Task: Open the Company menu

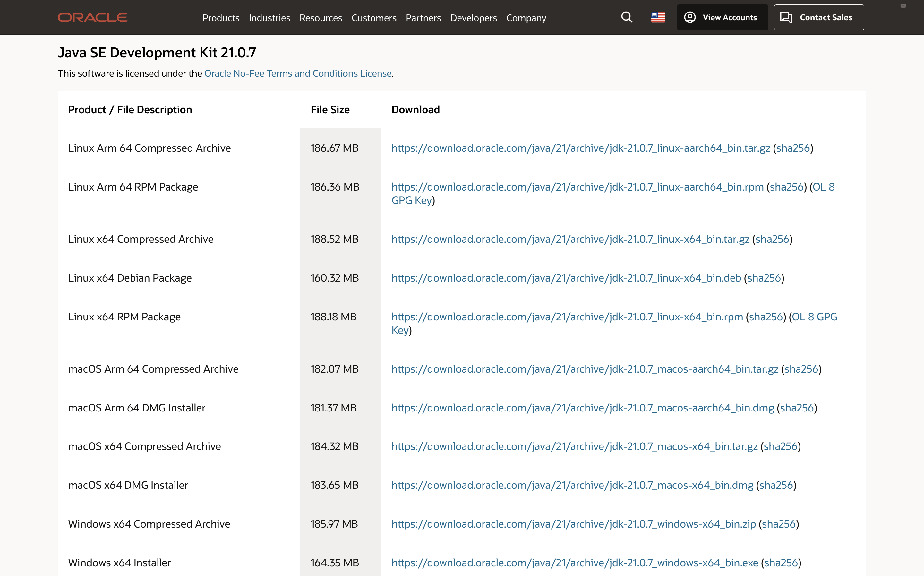Action: click(x=526, y=18)
